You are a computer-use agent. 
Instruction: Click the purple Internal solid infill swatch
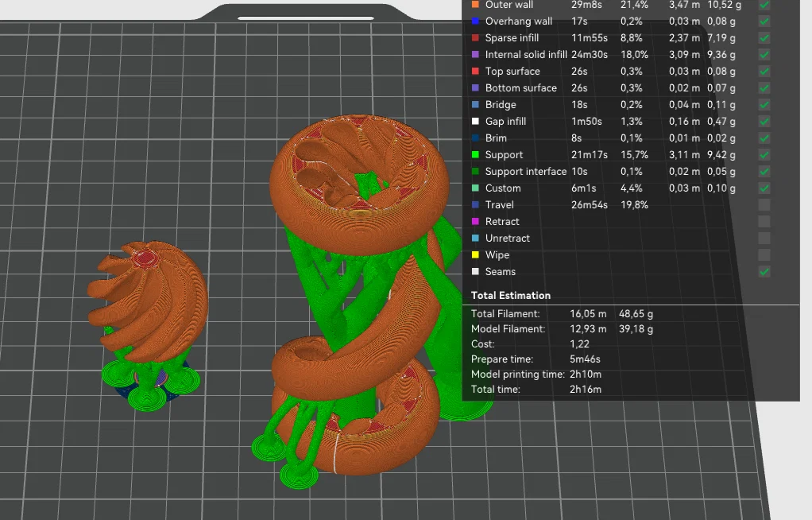coord(475,54)
